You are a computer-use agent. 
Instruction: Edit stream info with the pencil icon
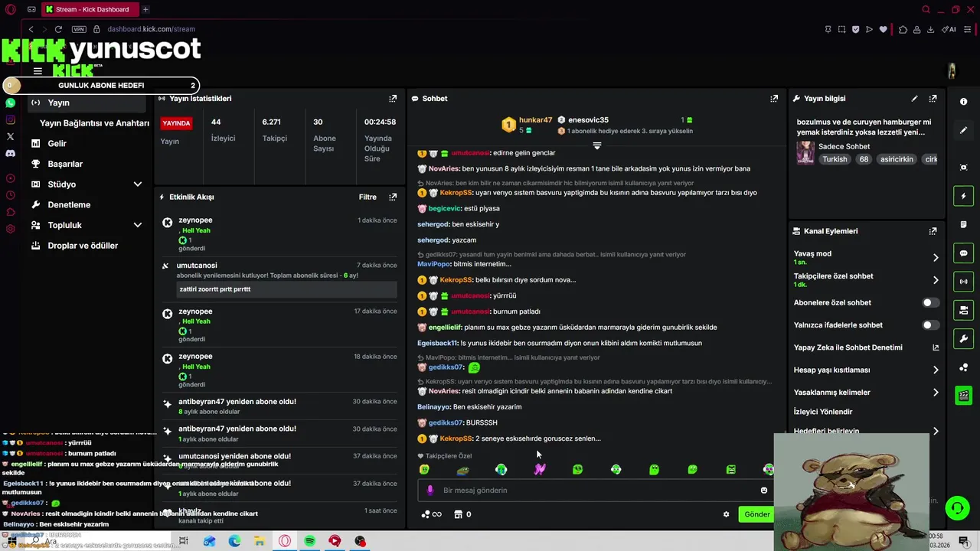pos(914,99)
